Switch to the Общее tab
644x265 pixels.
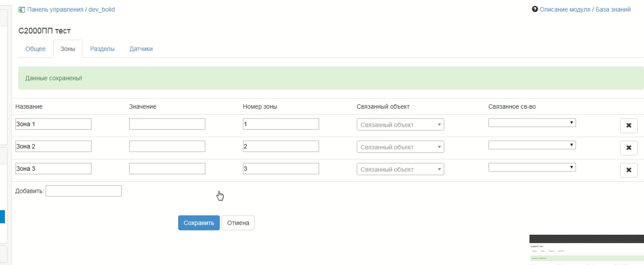35,49
